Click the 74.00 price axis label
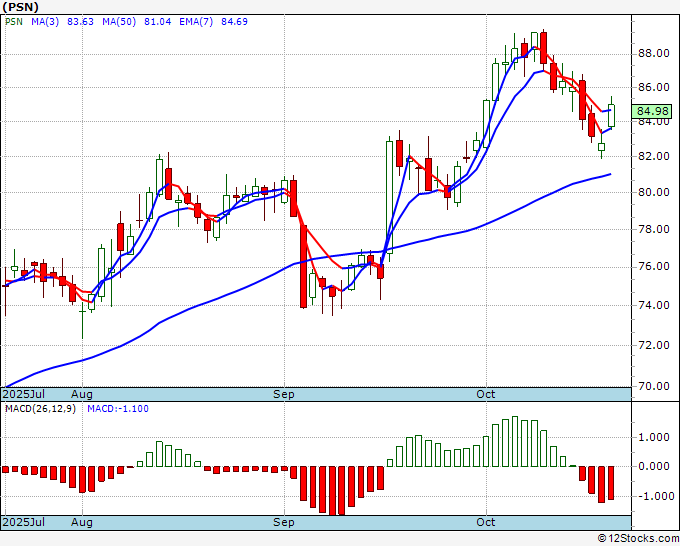680x546 pixels. pos(653,305)
